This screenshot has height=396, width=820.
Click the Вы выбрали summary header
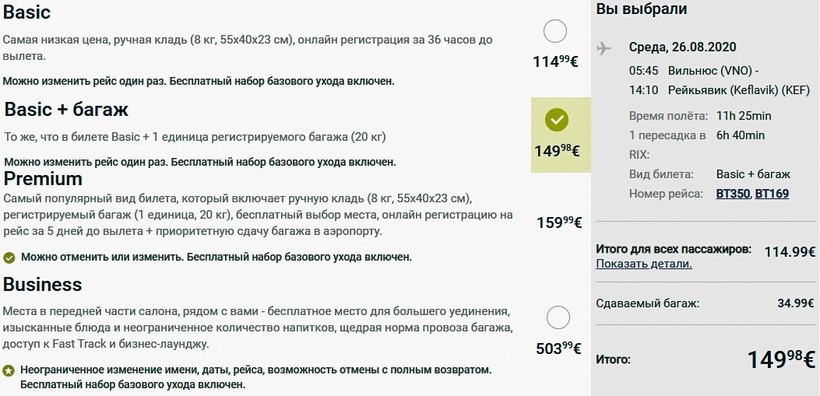click(642, 9)
